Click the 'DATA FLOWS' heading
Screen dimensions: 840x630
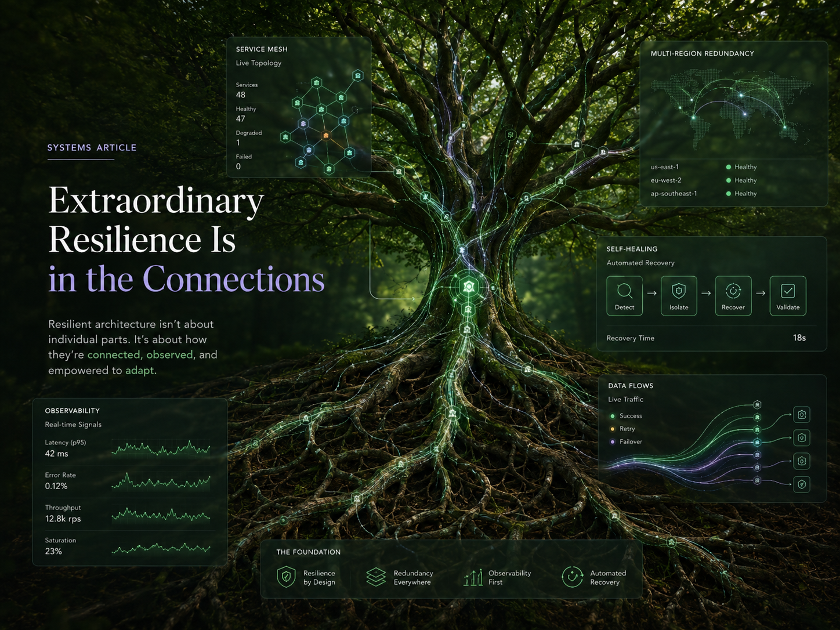pyautogui.click(x=631, y=386)
